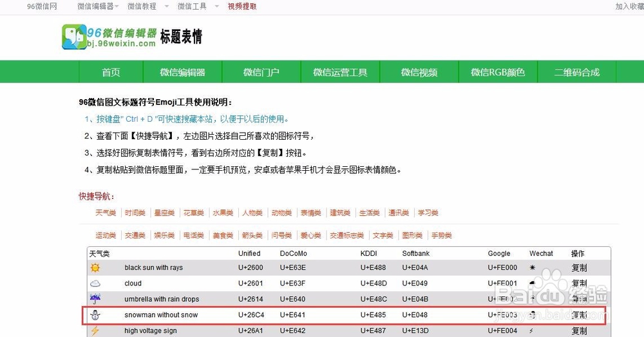
Task: Click the snowman emoji icon
Action: 95,315
